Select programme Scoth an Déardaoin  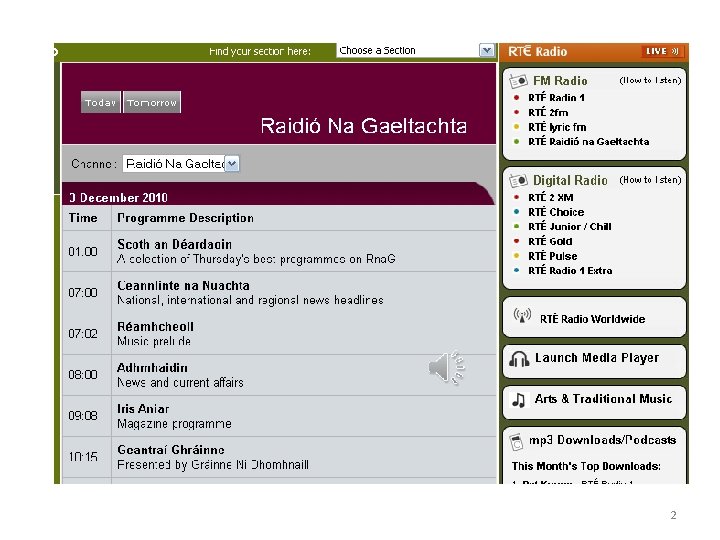tap(174, 244)
